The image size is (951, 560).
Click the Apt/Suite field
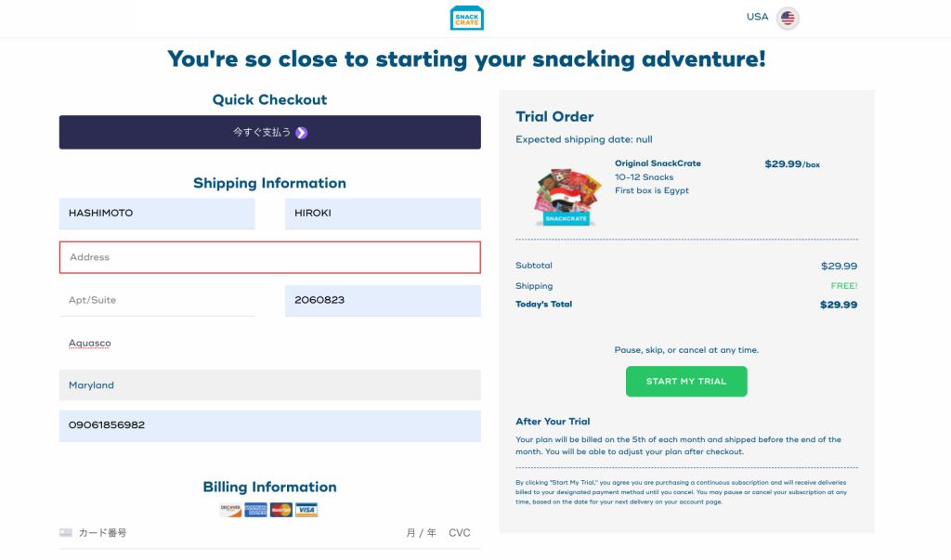157,300
